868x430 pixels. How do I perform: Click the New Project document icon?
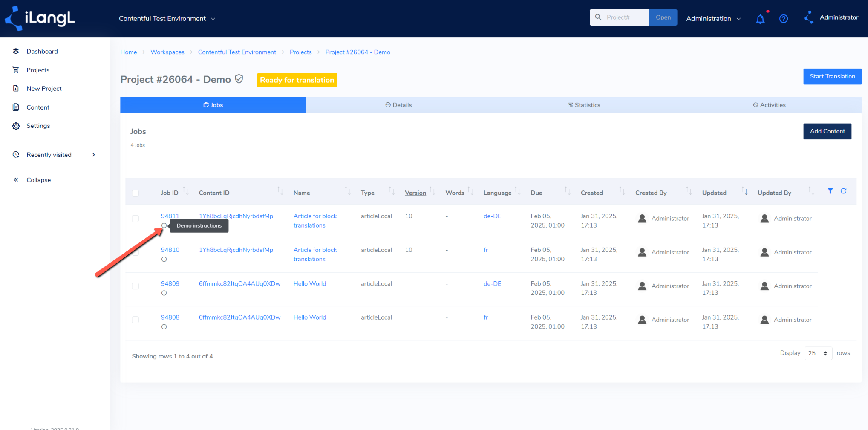point(16,89)
